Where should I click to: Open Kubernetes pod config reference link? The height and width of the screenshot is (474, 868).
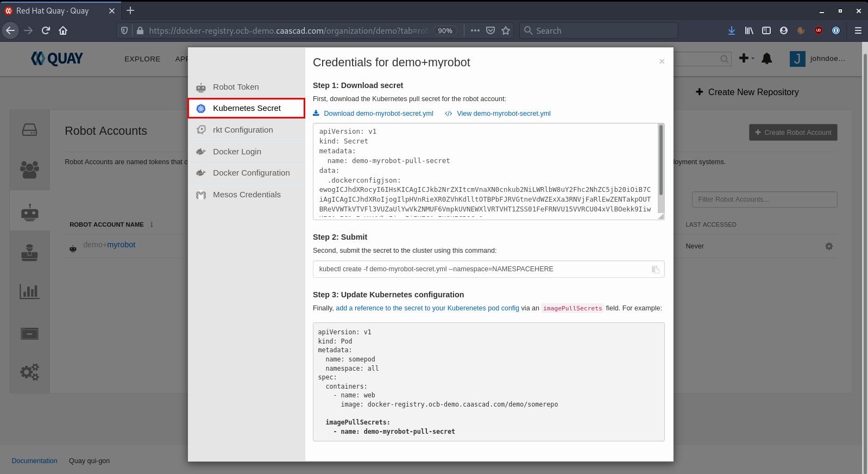pyautogui.click(x=427, y=308)
